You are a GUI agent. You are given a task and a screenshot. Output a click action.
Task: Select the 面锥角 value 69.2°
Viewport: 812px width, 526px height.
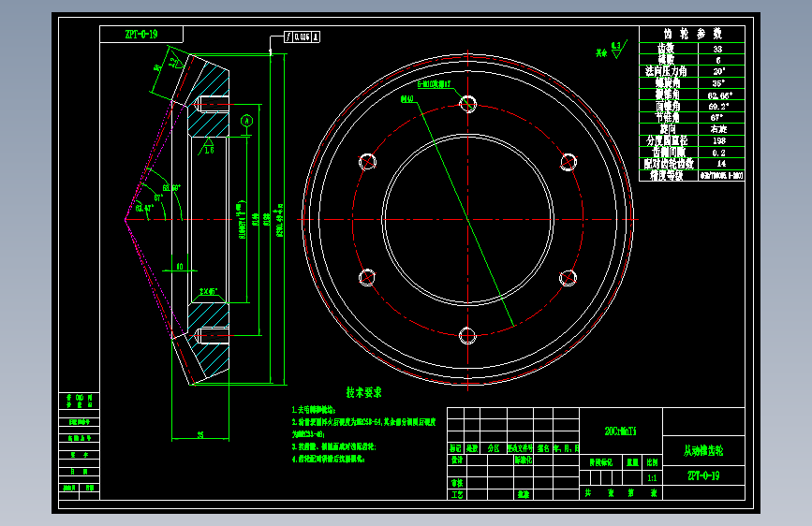pyautogui.click(x=718, y=106)
